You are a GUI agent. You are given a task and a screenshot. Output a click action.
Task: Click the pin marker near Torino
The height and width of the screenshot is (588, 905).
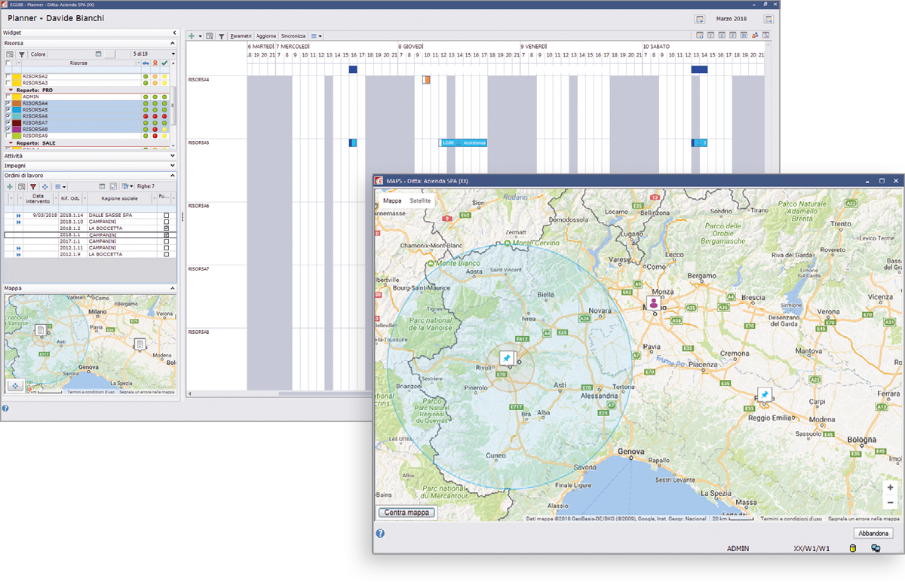pyautogui.click(x=507, y=357)
